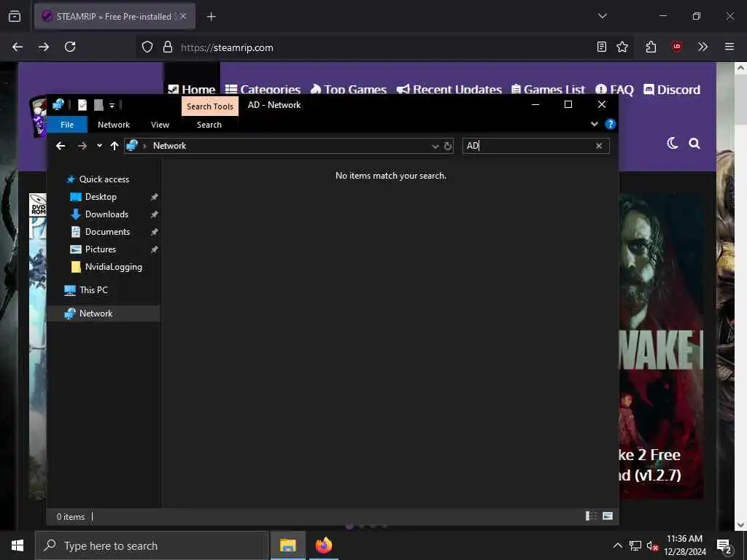Go up one folder level

click(115, 146)
